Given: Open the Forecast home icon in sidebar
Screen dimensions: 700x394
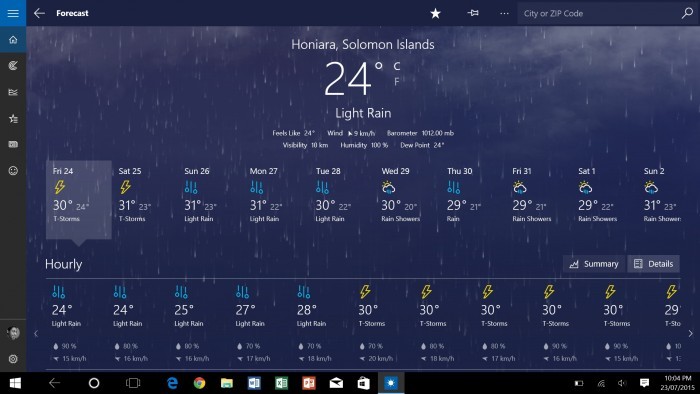Looking at the screenshot, I should (x=13, y=40).
